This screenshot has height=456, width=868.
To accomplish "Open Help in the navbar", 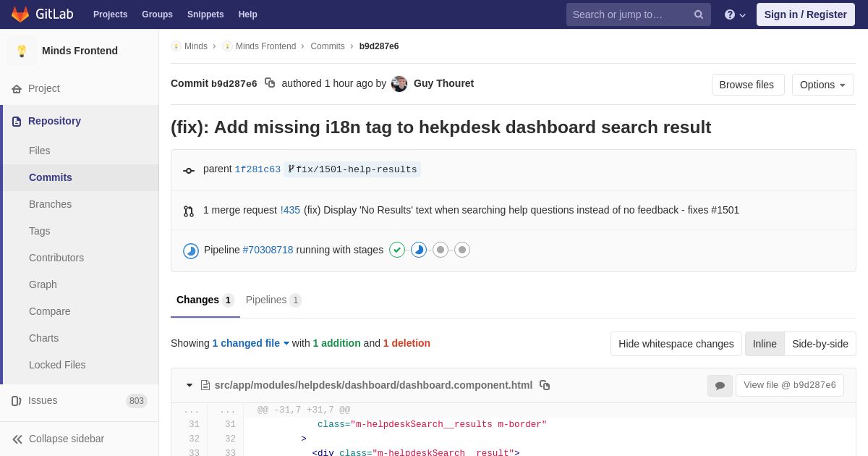I will point(248,14).
